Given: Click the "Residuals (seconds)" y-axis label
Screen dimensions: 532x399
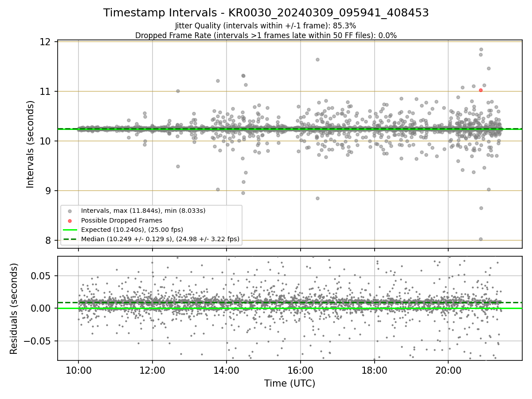Looking at the screenshot, I should point(14,309).
